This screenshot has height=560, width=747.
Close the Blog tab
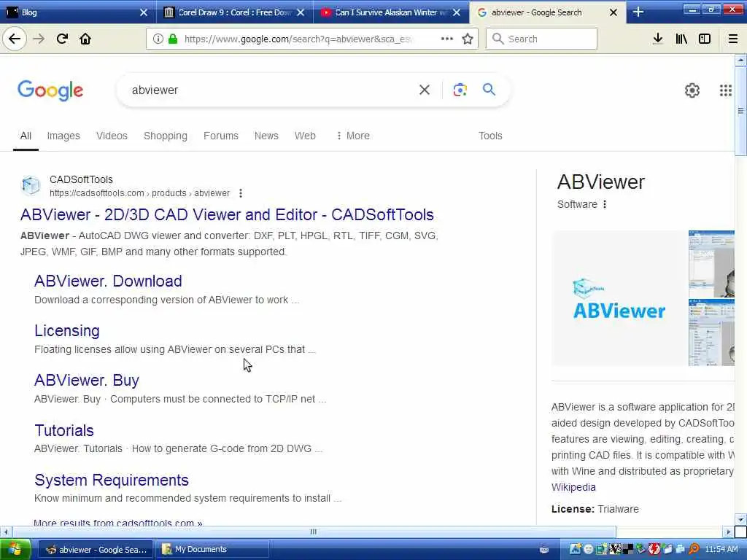pyautogui.click(x=144, y=12)
